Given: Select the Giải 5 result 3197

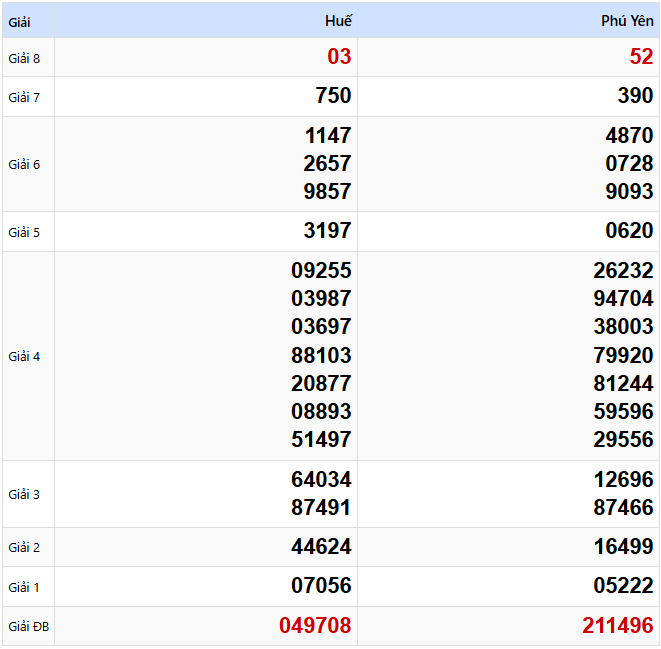Looking at the screenshot, I should click(x=327, y=231).
